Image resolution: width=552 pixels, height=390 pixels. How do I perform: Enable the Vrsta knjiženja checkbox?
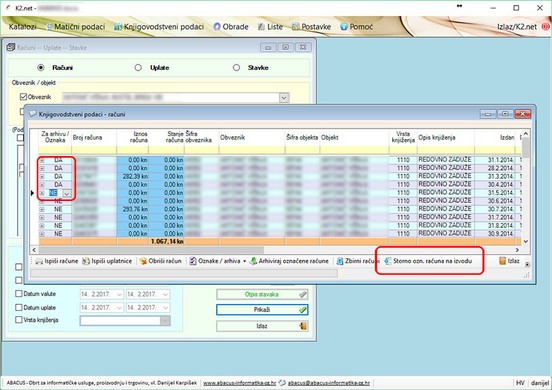[19, 320]
